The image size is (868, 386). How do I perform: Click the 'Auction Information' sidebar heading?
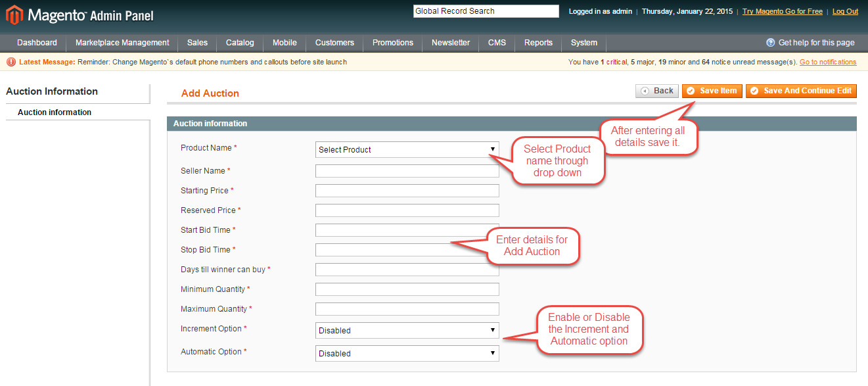coord(52,91)
